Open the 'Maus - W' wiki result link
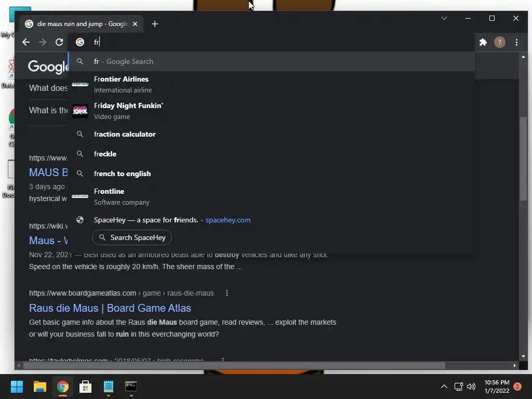 (48, 241)
